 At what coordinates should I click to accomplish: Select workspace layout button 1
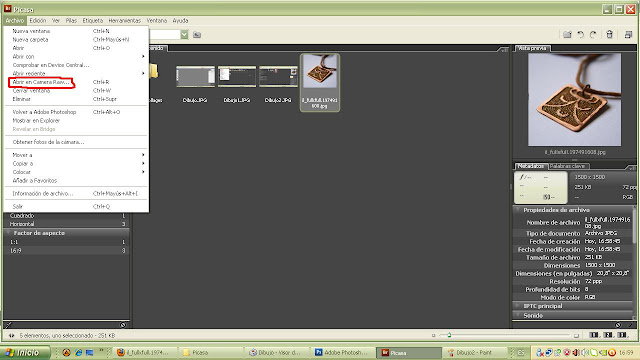tap(594, 335)
